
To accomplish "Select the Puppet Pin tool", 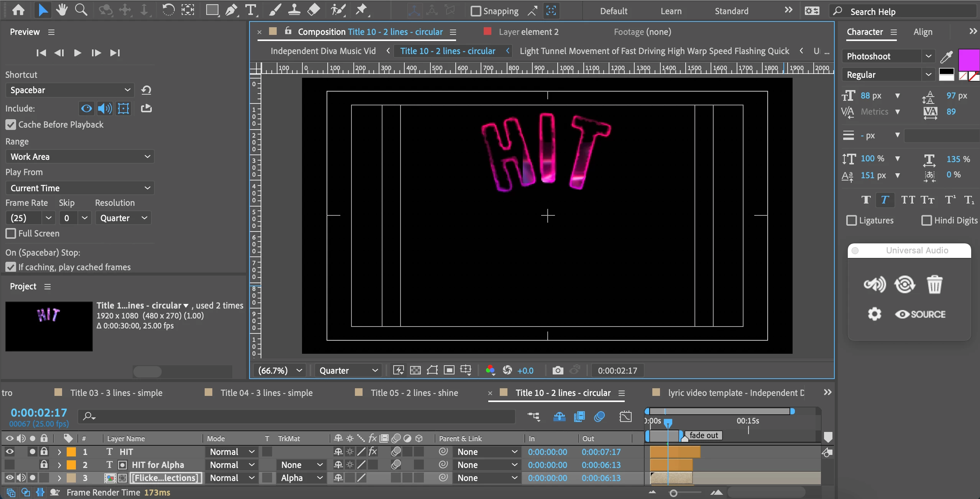I will pos(361,10).
